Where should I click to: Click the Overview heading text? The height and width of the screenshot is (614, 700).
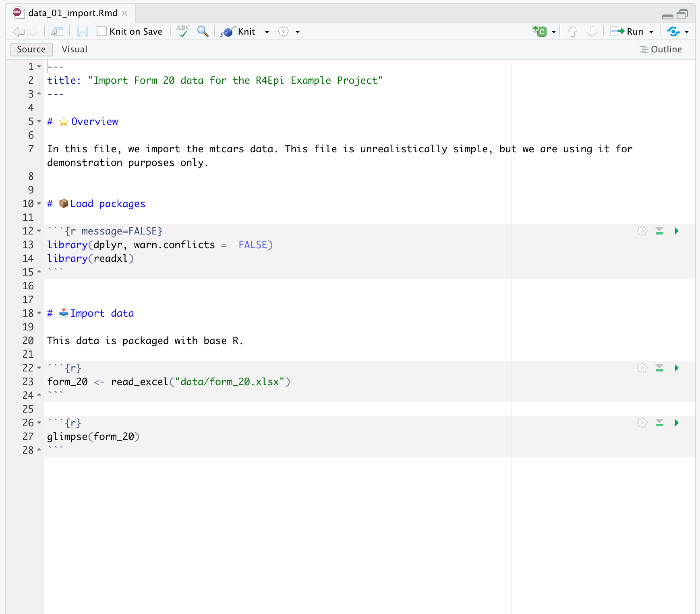pyautogui.click(x=95, y=122)
